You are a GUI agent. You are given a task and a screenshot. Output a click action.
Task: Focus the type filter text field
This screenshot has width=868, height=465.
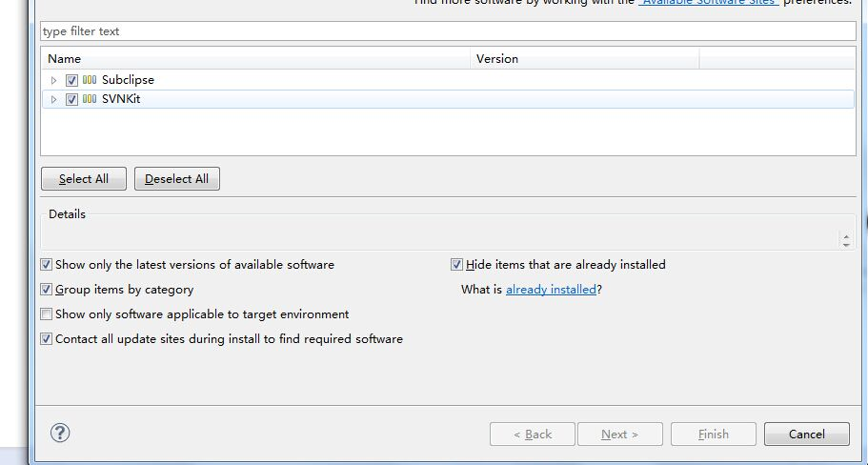click(x=449, y=31)
